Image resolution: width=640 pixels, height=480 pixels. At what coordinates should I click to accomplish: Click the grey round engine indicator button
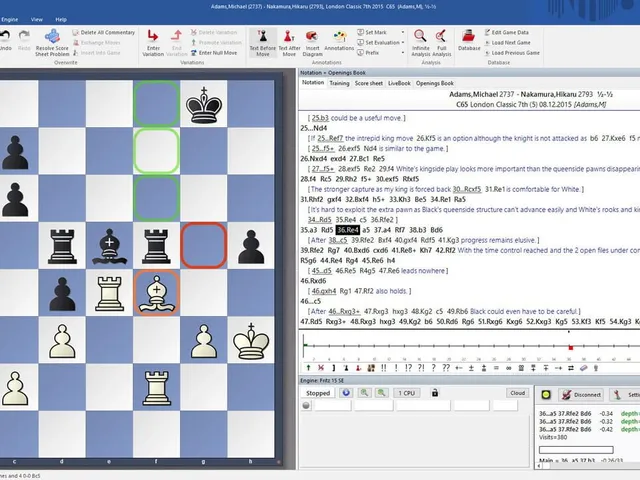[x=306, y=405]
